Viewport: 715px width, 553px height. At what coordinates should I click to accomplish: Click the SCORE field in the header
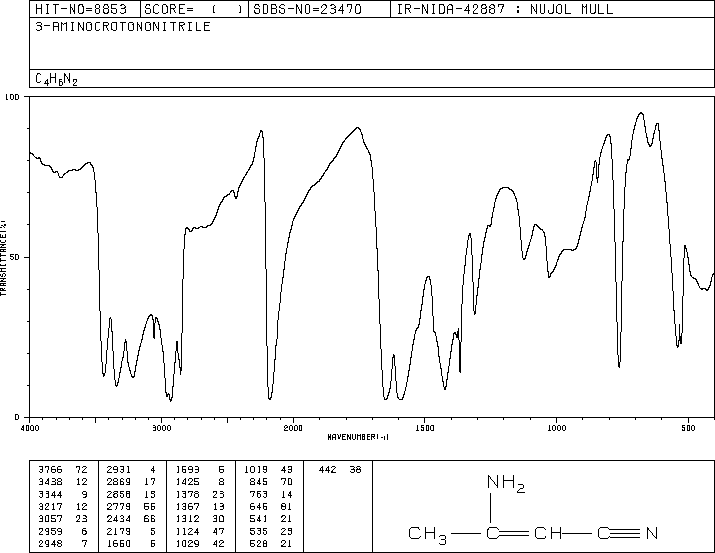pos(193,9)
